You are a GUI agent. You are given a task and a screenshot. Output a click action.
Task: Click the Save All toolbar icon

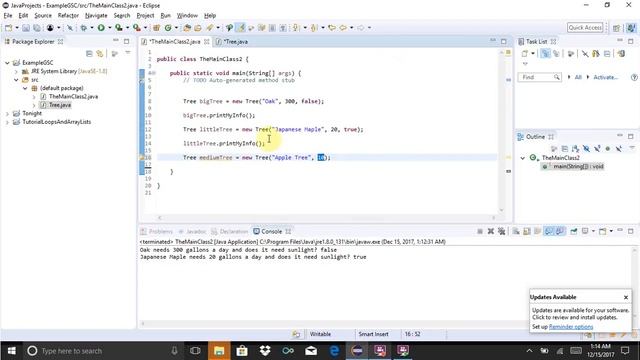pos(37,28)
